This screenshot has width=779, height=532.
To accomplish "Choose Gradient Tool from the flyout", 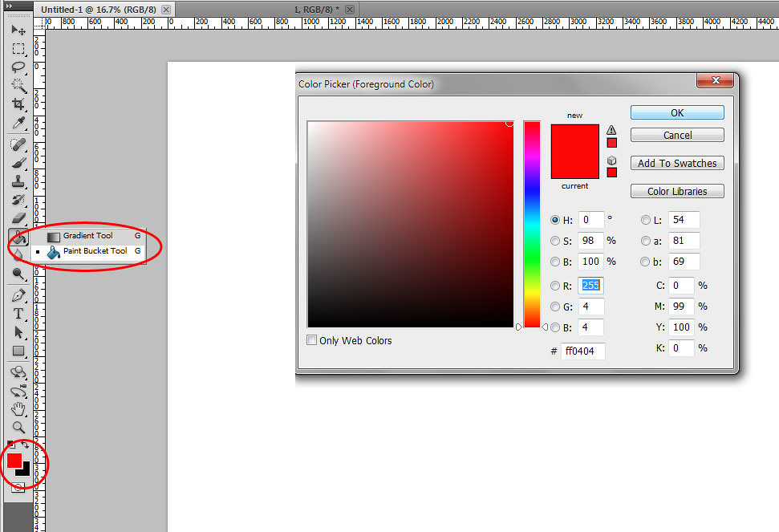I will click(x=88, y=236).
